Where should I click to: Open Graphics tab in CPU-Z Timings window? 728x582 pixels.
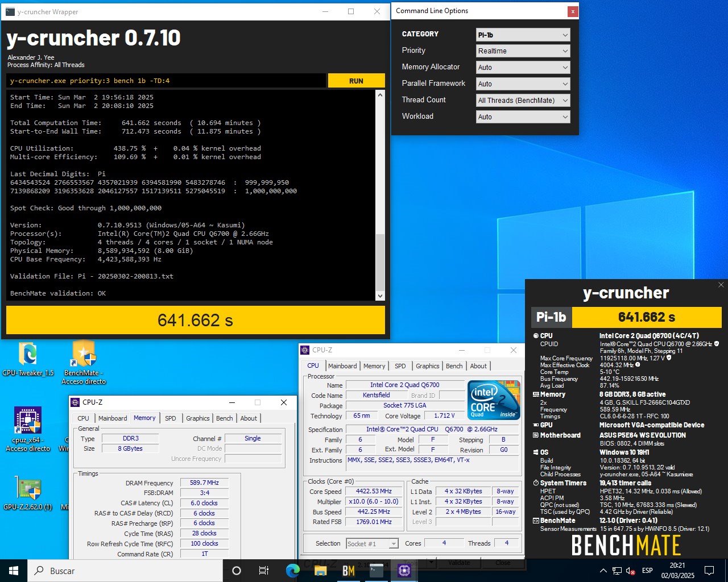pyautogui.click(x=197, y=418)
